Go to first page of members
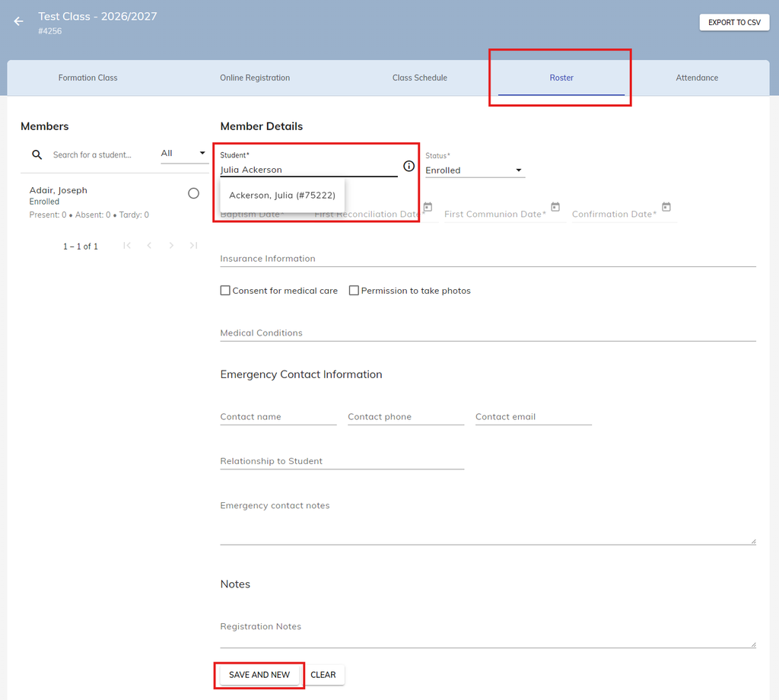Image resolution: width=779 pixels, height=700 pixels. click(x=127, y=246)
